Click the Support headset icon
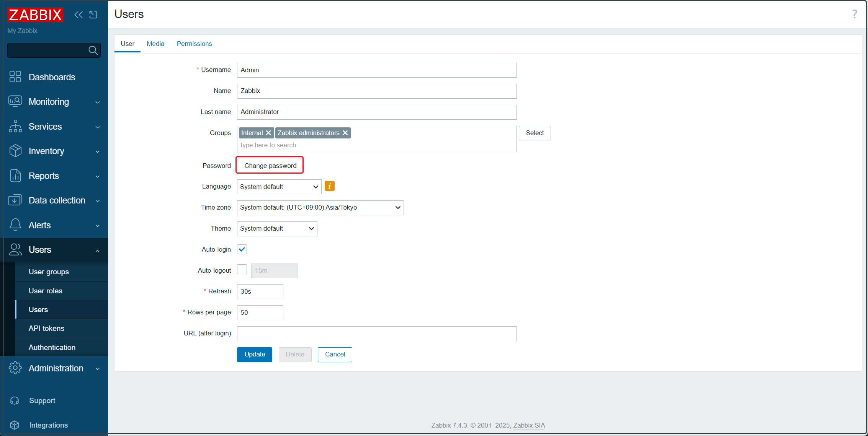Viewport: 868px width, 436px height. coord(15,400)
